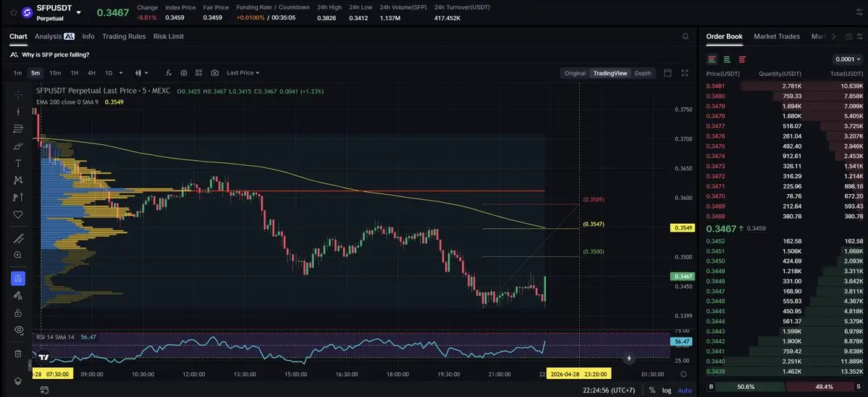The width and height of the screenshot is (868, 397).
Task: Switch chart to windowed layout icon
Action: tap(667, 72)
